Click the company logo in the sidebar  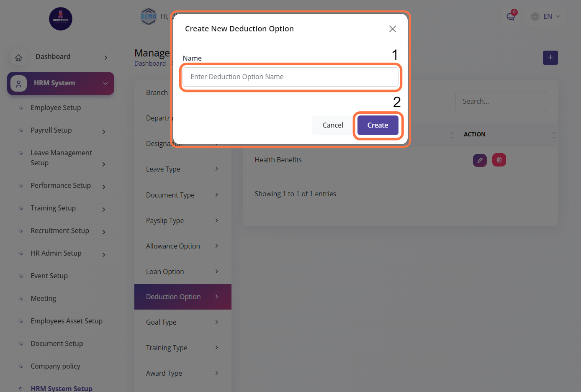(61, 19)
